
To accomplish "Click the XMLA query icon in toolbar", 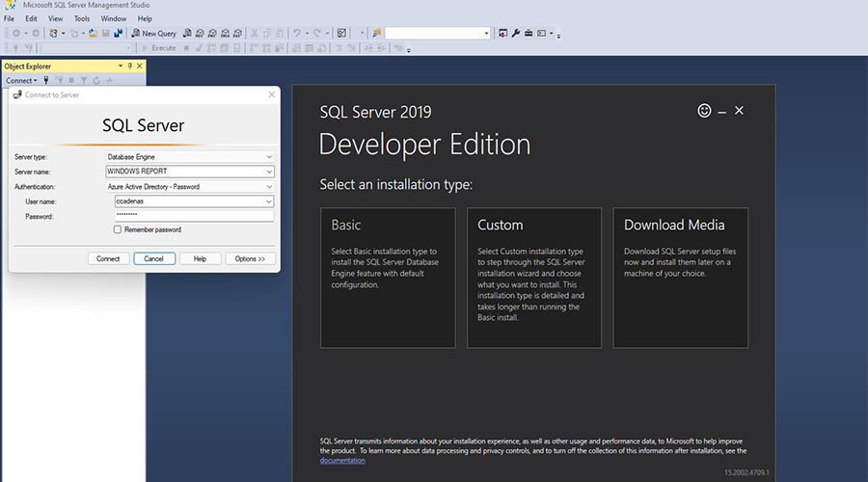I will tap(226, 33).
